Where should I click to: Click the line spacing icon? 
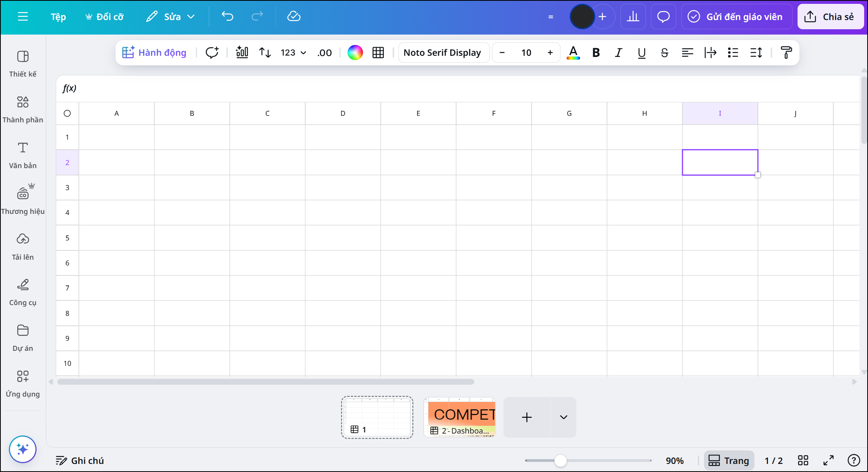[x=756, y=52]
